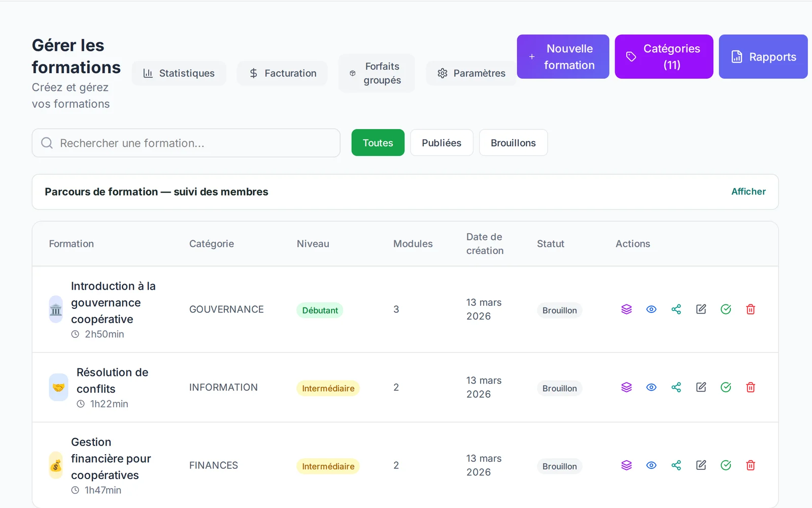Viewport: 812px width, 508px height.
Task: Filter by Publiées formations
Action: (442, 143)
